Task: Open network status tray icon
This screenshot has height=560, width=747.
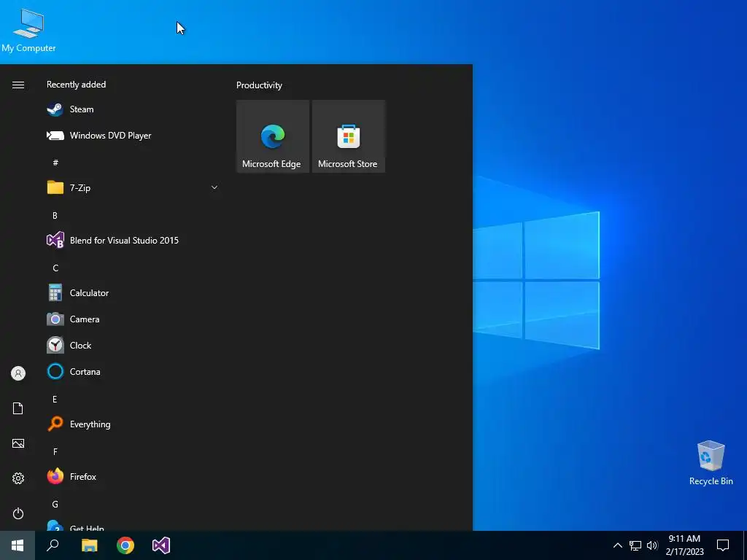Action: (635, 545)
